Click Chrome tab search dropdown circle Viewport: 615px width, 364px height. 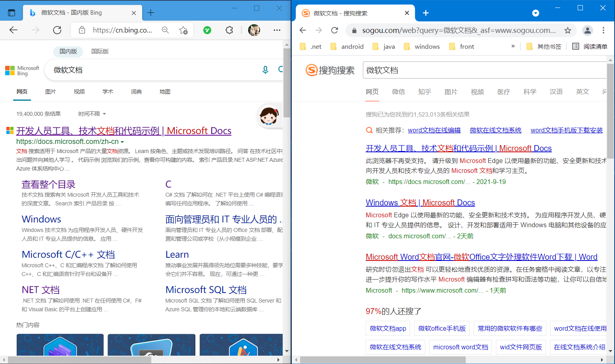click(x=536, y=13)
